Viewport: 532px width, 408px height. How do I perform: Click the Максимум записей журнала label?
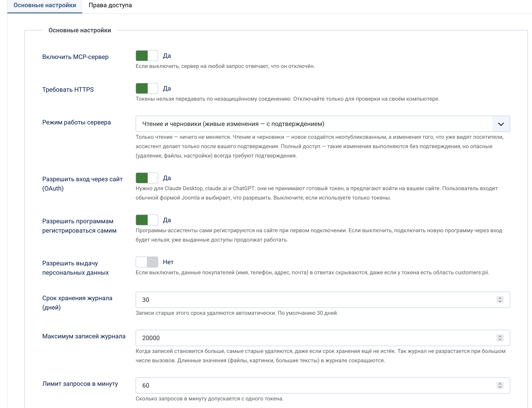coord(84,336)
